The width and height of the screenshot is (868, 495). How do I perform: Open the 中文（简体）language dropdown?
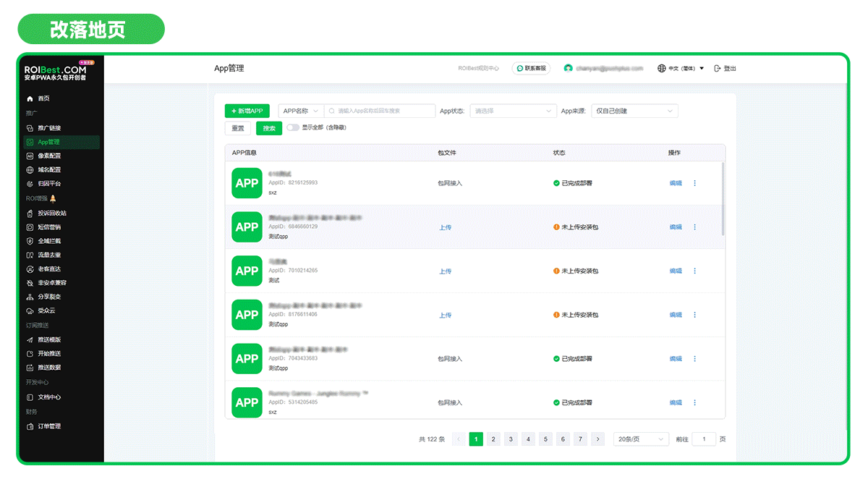tap(681, 68)
